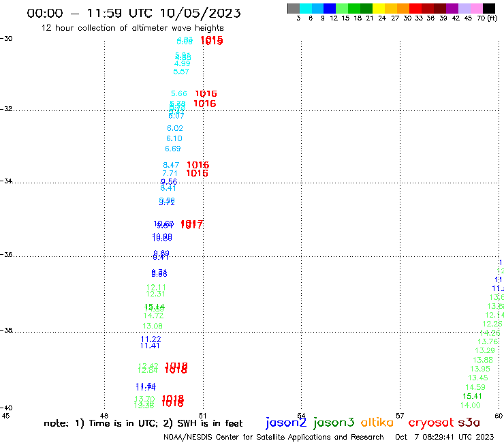Image resolution: width=504 pixels, height=443 pixels.
Task: Click the wave height value 6.02
Action: pos(175,128)
